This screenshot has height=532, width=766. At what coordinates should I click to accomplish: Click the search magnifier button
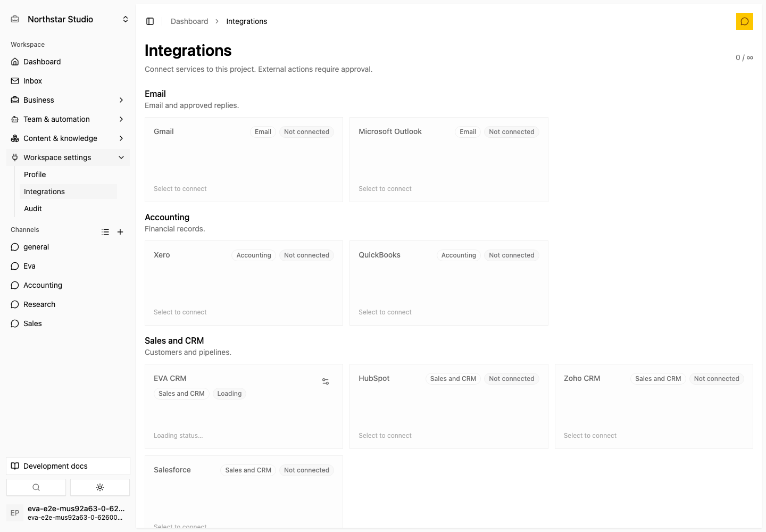coord(36,487)
